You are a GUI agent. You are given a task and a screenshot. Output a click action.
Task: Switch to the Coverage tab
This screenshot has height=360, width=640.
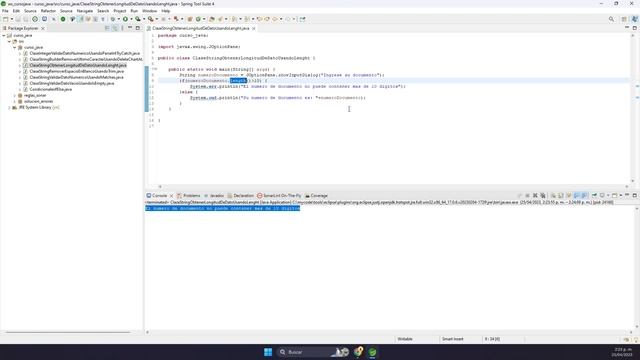(x=316, y=196)
